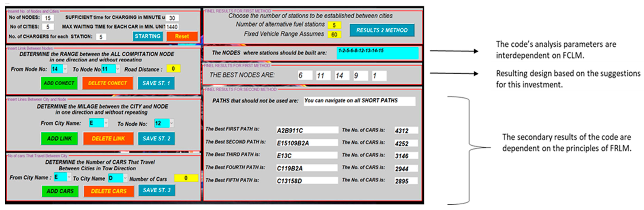Image resolution: width=644 pixels, height=210 pixels.
Task: Click the yellow Number of Cars field
Action: tap(186, 178)
